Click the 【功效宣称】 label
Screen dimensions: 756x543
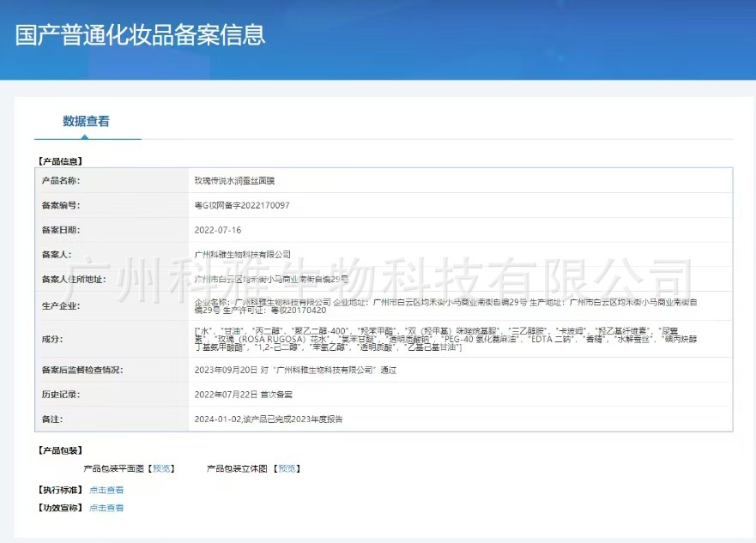pyautogui.click(x=60, y=508)
